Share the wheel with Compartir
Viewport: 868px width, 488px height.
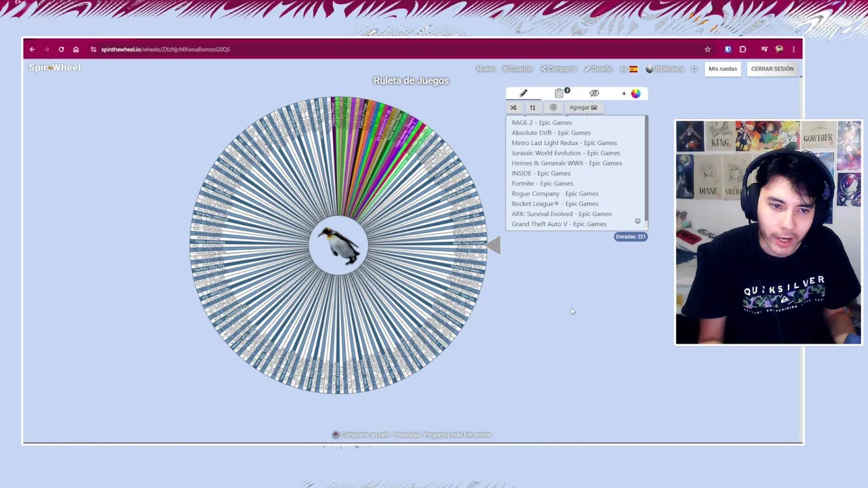click(x=558, y=69)
